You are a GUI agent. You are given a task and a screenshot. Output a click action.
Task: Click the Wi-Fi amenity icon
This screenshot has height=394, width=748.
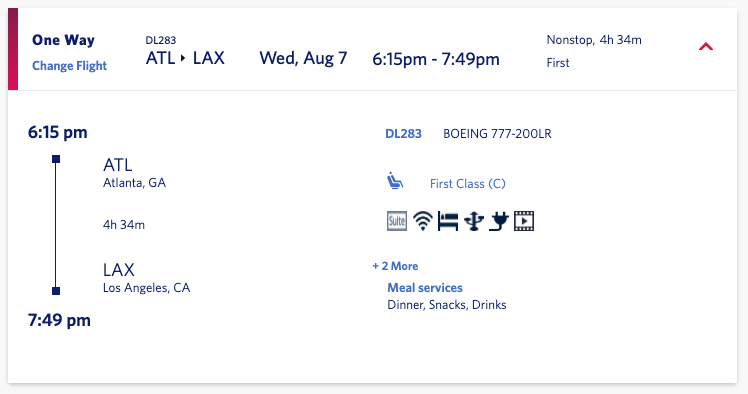pos(423,221)
